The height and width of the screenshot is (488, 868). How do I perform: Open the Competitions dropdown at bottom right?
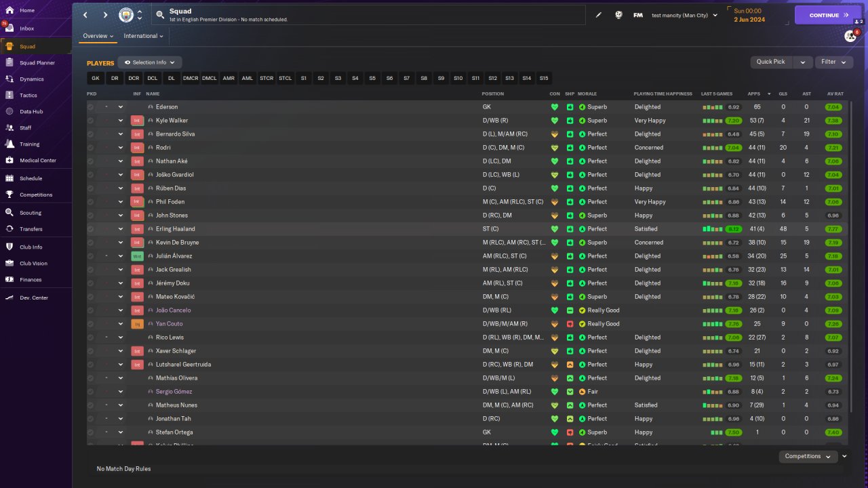[x=808, y=456]
